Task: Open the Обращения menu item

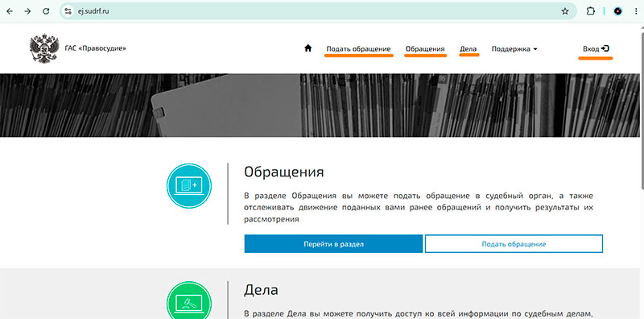Action: coord(425,49)
